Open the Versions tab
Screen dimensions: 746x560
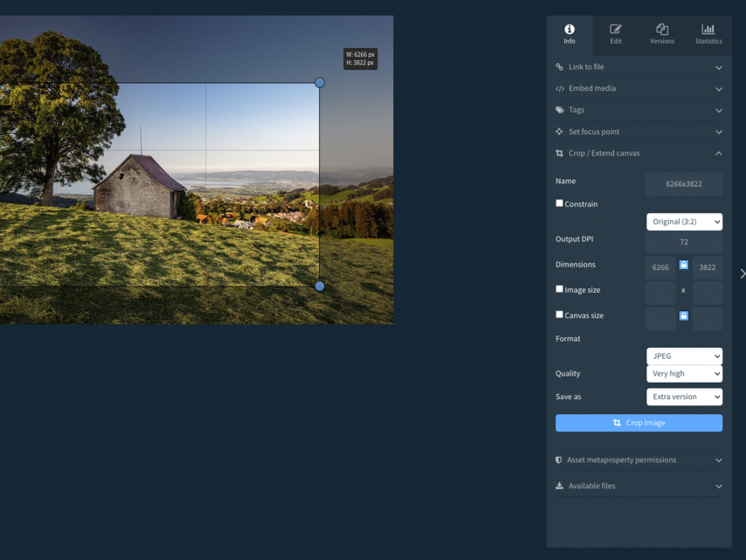[x=661, y=34]
